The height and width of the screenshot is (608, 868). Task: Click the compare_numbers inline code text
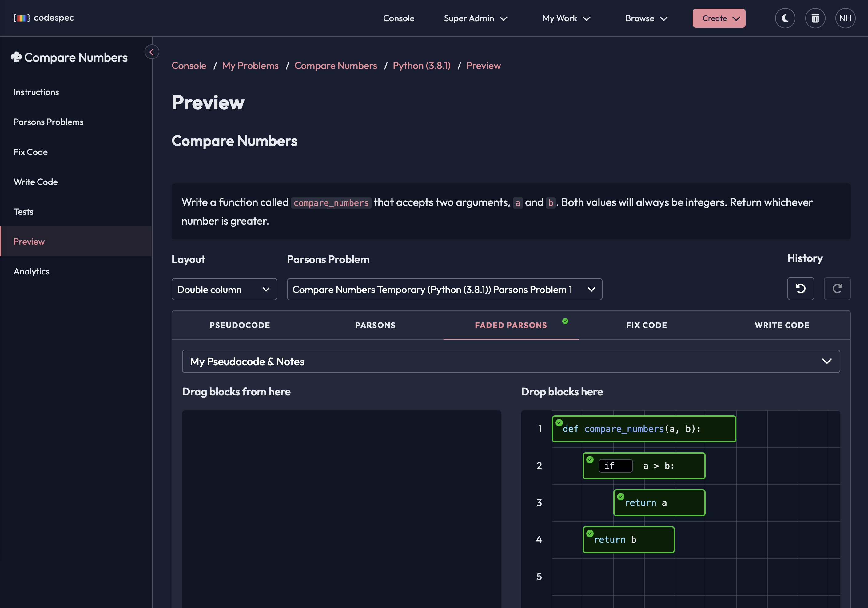pos(331,203)
